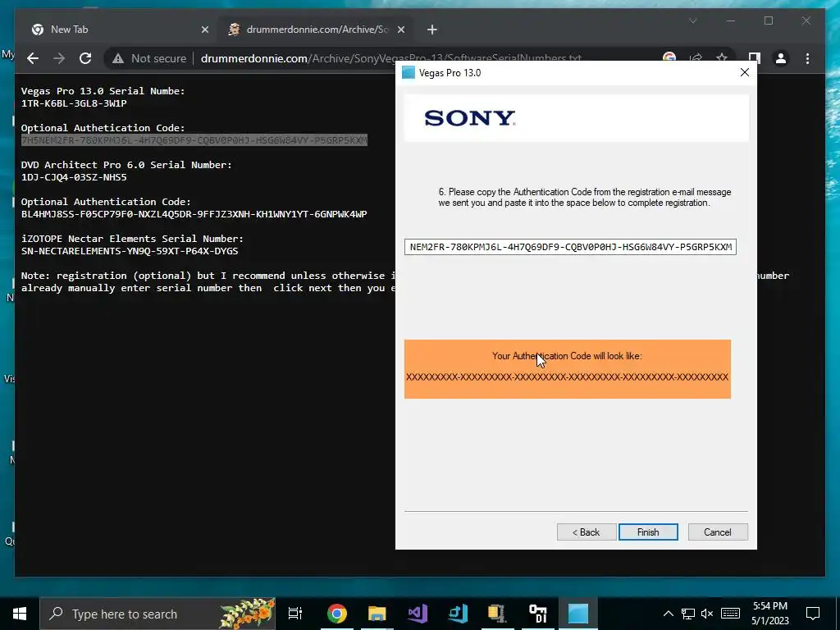This screenshot has width=840, height=630.
Task: Click 'Vegas Pro 13.0 Serial Numbe:' heading
Action: point(103,91)
